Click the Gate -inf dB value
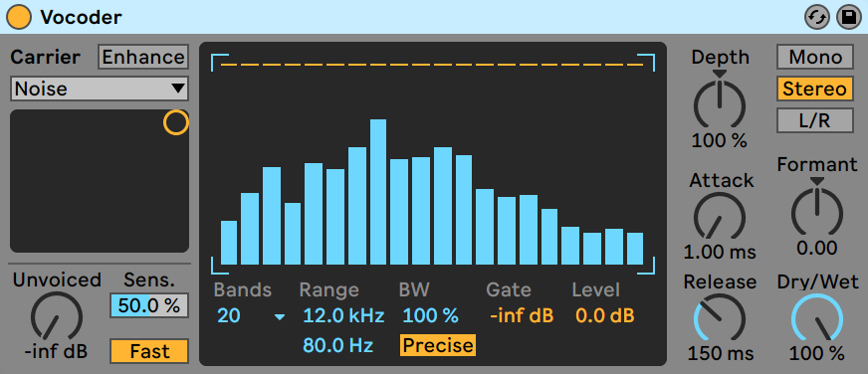 pyautogui.click(x=522, y=316)
